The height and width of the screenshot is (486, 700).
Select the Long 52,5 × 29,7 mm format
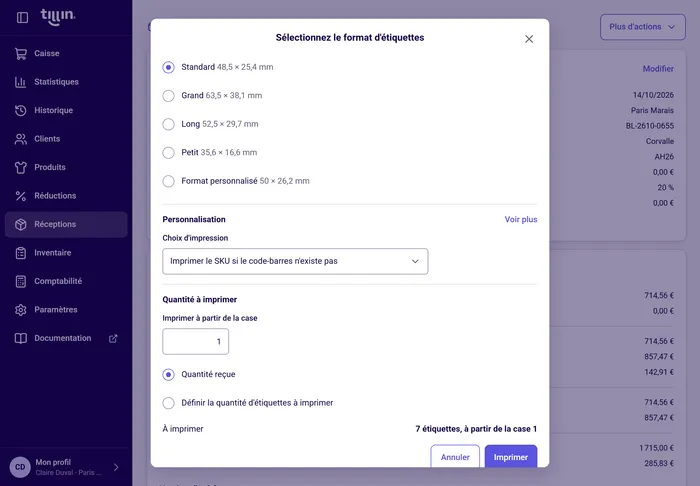[x=168, y=124]
